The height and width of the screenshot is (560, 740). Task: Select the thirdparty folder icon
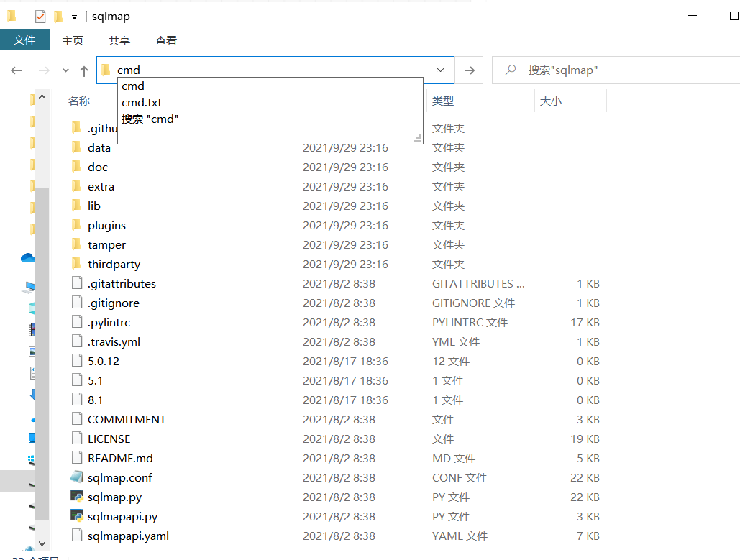[76, 263]
